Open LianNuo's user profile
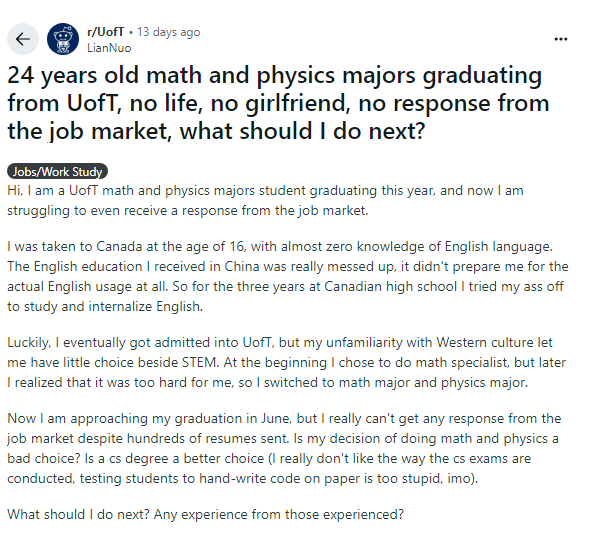592x533 pixels. 109,48
